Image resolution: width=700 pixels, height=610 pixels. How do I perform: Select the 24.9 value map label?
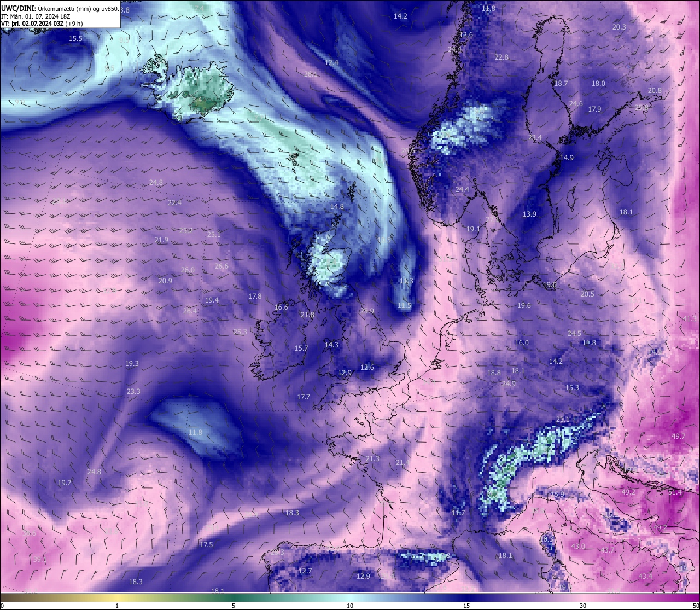pos(509,384)
